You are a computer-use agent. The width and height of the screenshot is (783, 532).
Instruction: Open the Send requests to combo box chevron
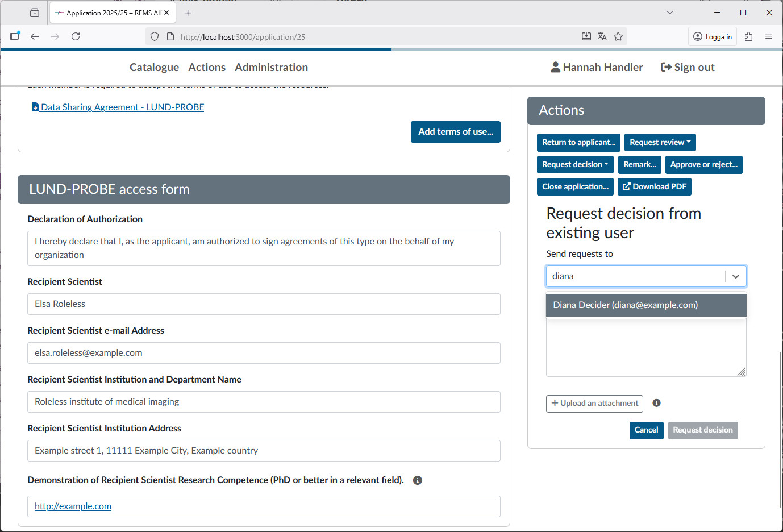tap(736, 276)
